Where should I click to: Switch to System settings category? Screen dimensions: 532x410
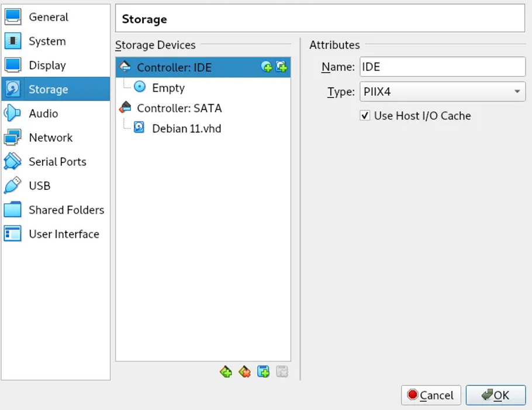(x=47, y=41)
